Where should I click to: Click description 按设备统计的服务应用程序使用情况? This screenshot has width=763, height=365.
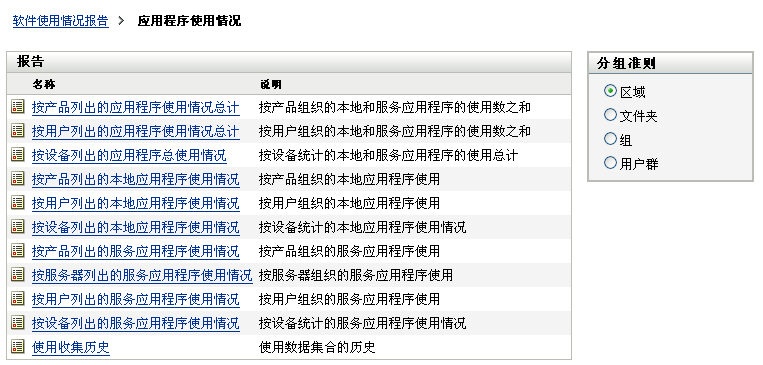click(x=363, y=323)
